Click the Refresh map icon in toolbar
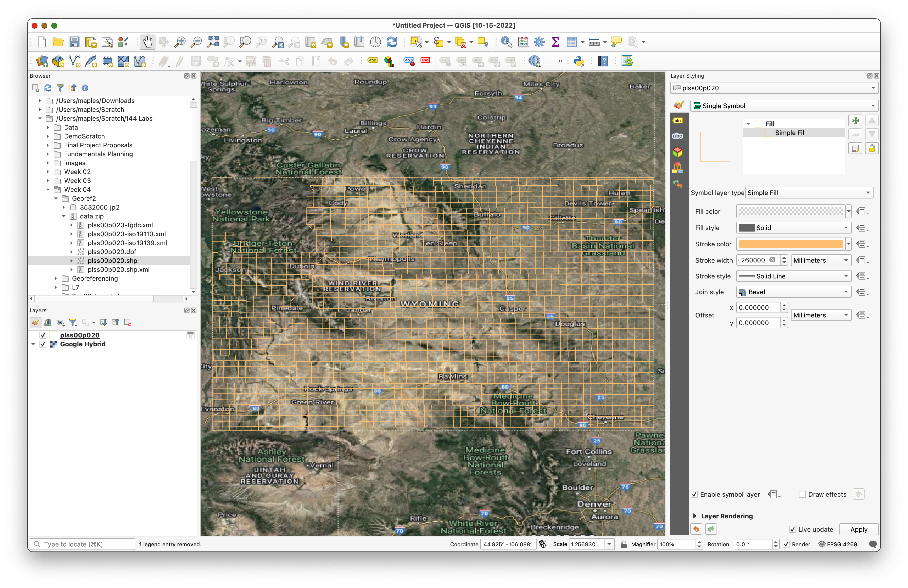Viewport: 908px width, 588px height. [x=392, y=42]
